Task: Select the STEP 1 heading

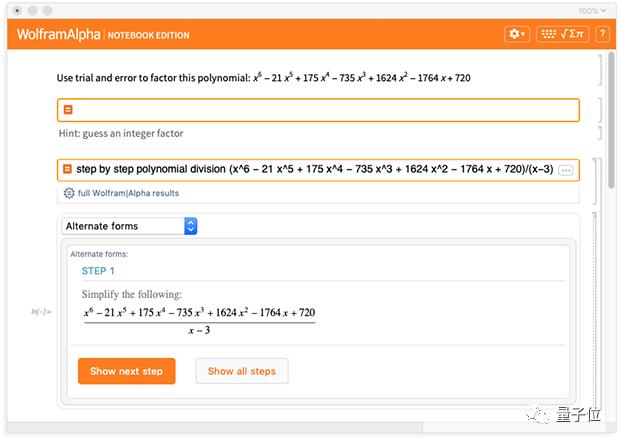Action: tap(98, 271)
